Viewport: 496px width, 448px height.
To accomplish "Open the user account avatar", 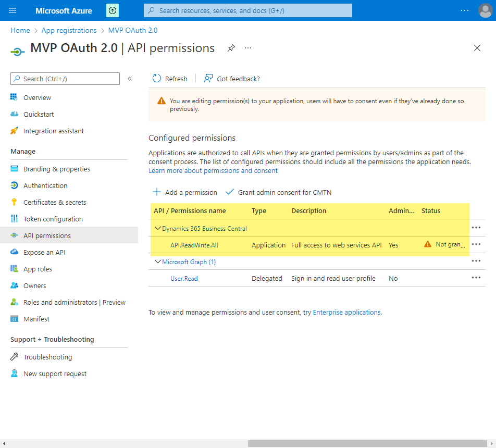I will click(485, 10).
